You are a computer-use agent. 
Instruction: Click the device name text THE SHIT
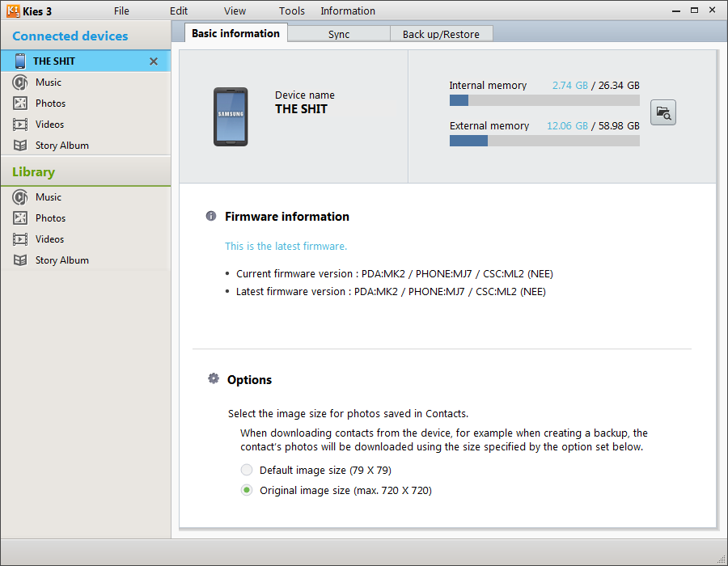(x=301, y=109)
